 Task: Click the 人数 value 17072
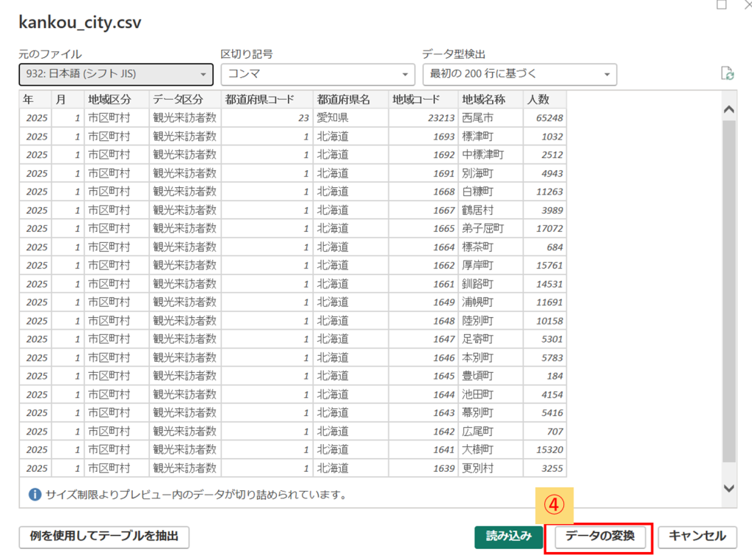[545, 229]
